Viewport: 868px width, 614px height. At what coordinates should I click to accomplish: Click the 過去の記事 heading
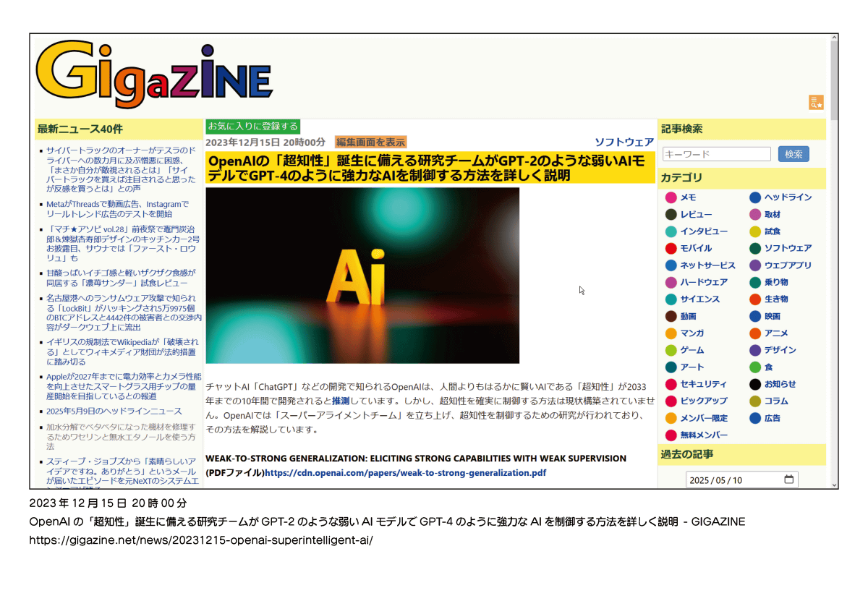coord(687,455)
